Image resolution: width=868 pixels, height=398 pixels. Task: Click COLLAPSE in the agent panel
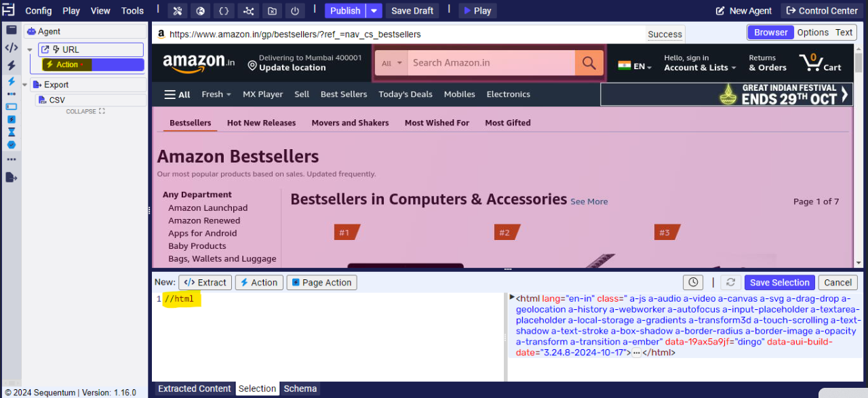[x=85, y=111]
